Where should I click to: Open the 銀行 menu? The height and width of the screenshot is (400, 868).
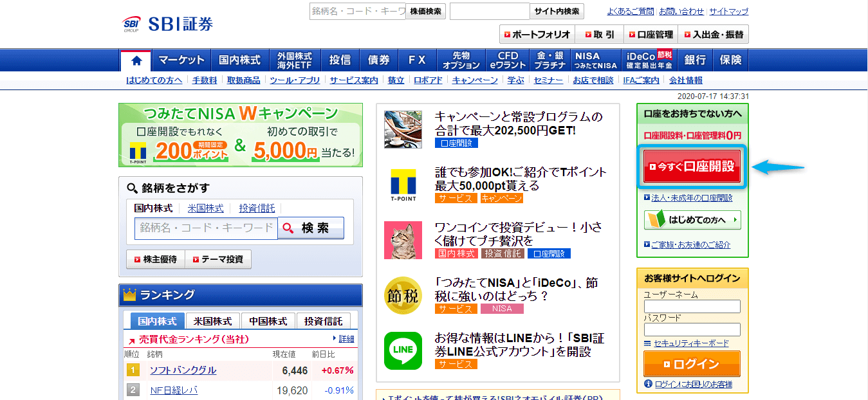695,60
